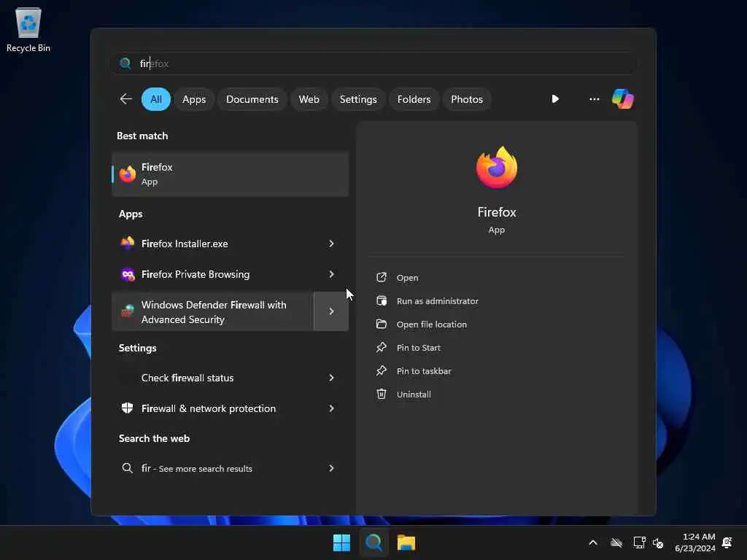Click the Open action icon
The image size is (747, 560).
tap(381, 278)
